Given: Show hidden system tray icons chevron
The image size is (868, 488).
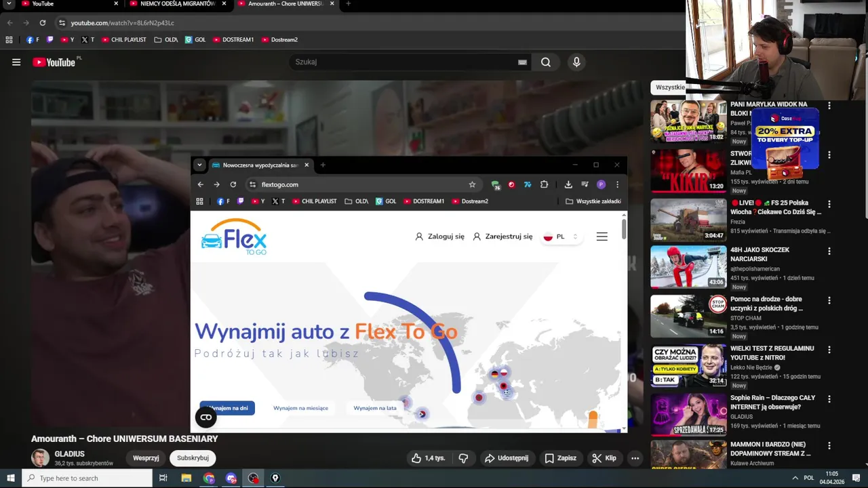Looking at the screenshot, I should pyautogui.click(x=795, y=478).
